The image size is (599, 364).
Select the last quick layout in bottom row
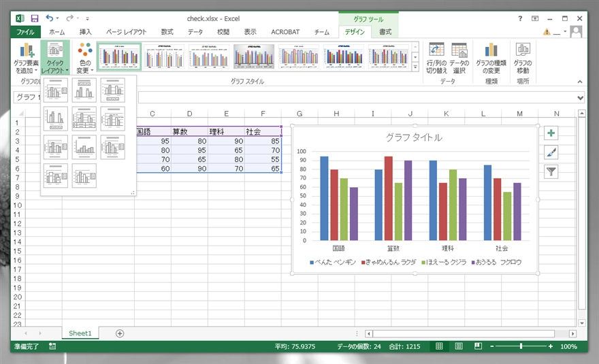pyautogui.click(x=84, y=176)
